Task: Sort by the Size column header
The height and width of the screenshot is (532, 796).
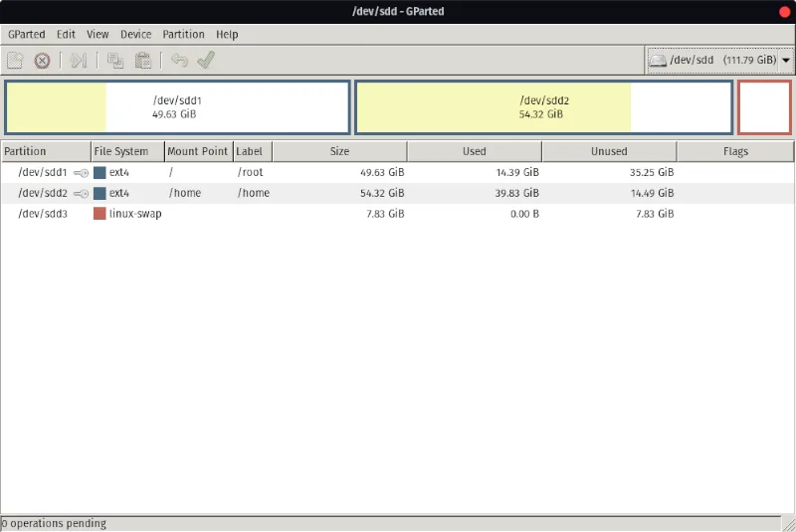Action: 339,152
